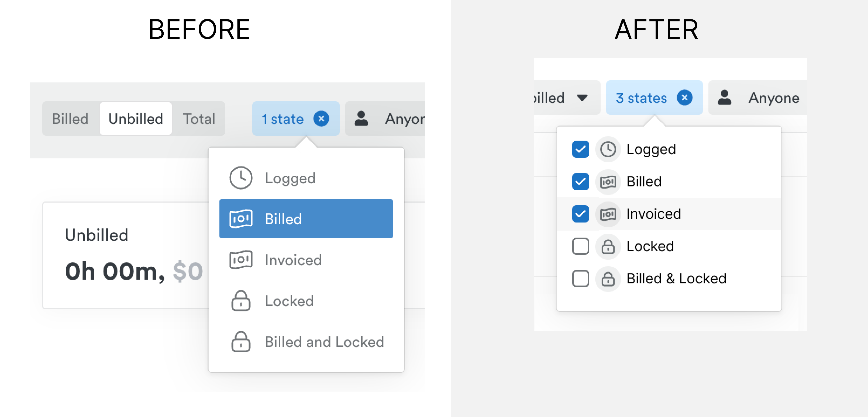This screenshot has width=868, height=417.
Task: Select the highlighted Billed menu option
Action: 306,219
